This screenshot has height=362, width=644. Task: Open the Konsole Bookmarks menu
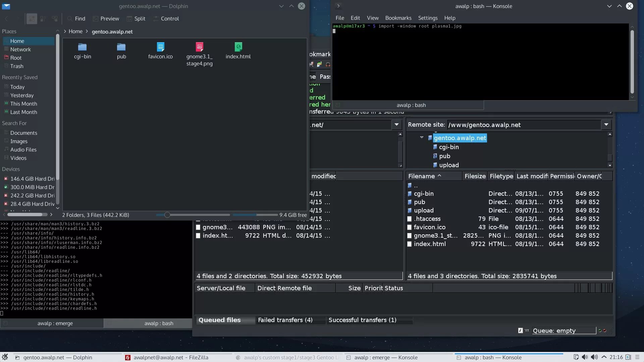click(398, 18)
